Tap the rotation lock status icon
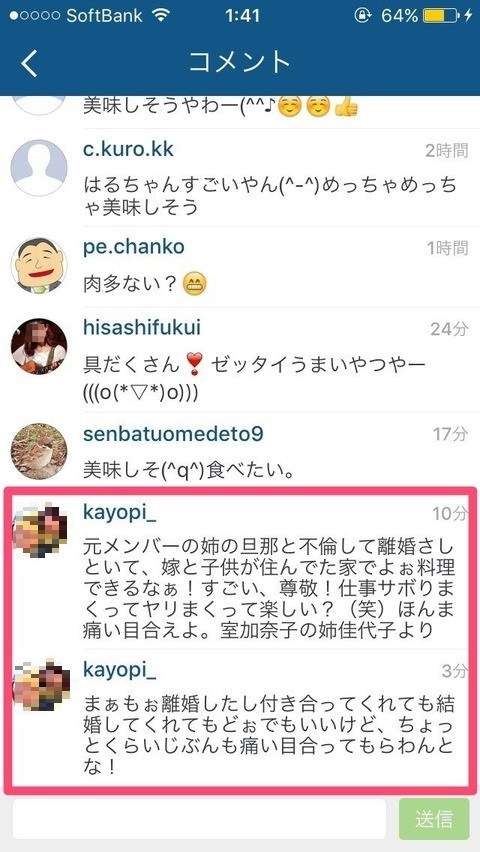Image resolution: width=480 pixels, height=852 pixels. (x=363, y=15)
